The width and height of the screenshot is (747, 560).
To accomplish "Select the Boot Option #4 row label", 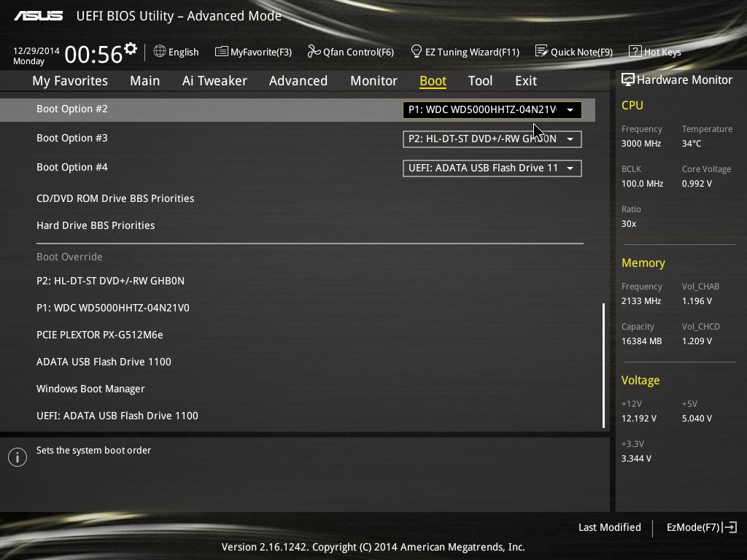I will coord(72,167).
